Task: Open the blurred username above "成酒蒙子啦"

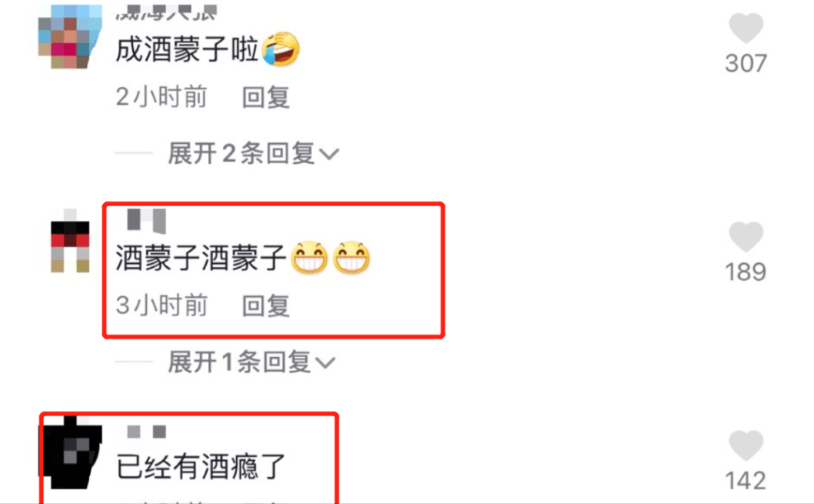Action: tap(166, 12)
